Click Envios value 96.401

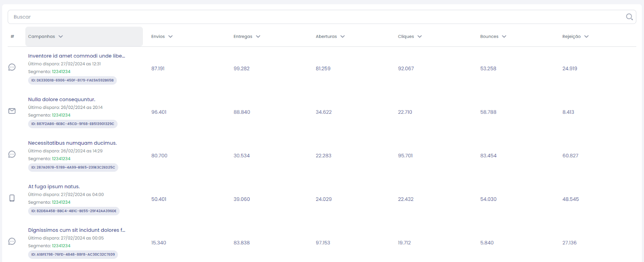click(x=159, y=112)
